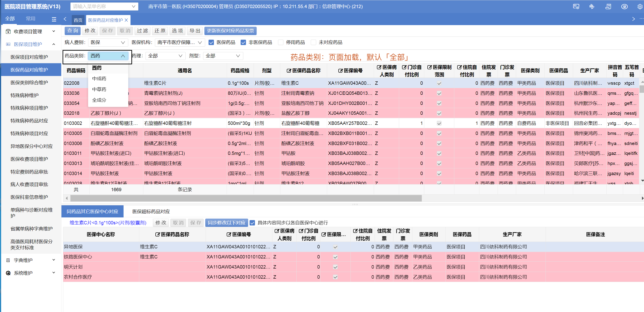Screen dimensions: 644x312
Task: Click the 查询 button
Action: (x=73, y=31)
